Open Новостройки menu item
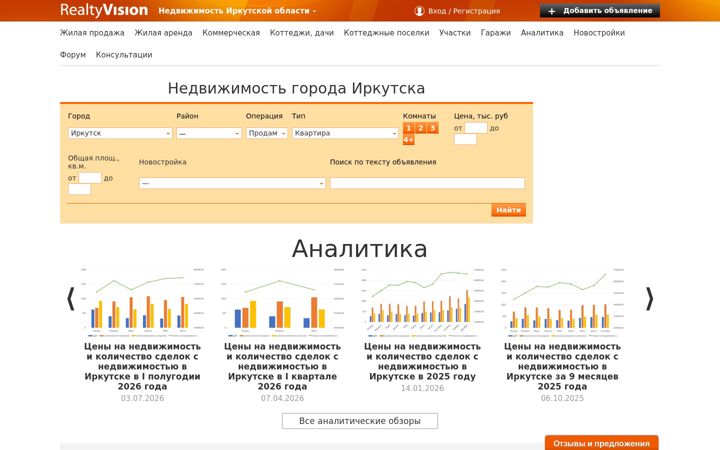 click(599, 33)
